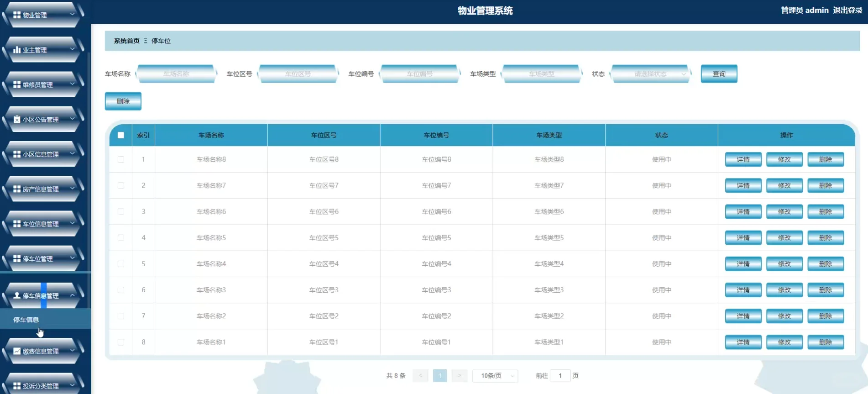868x394 pixels.
Task: Click pagination previous page arrow
Action: coord(420,376)
